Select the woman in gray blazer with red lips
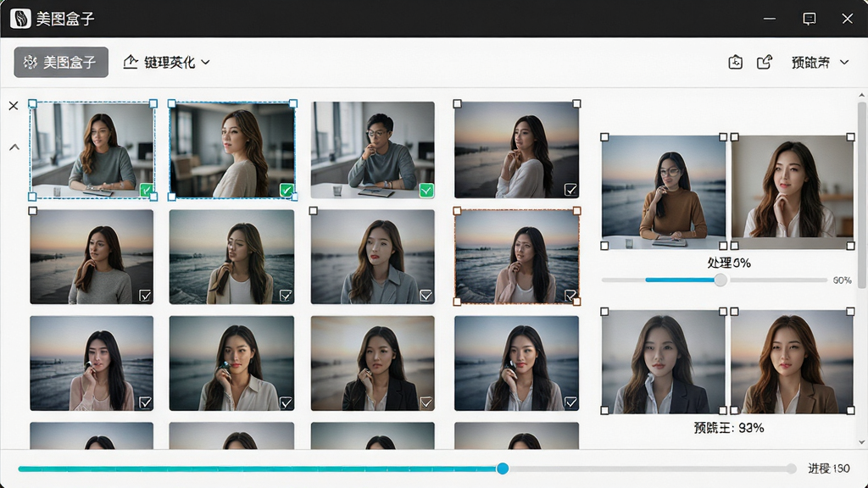868x488 pixels. coord(373,257)
